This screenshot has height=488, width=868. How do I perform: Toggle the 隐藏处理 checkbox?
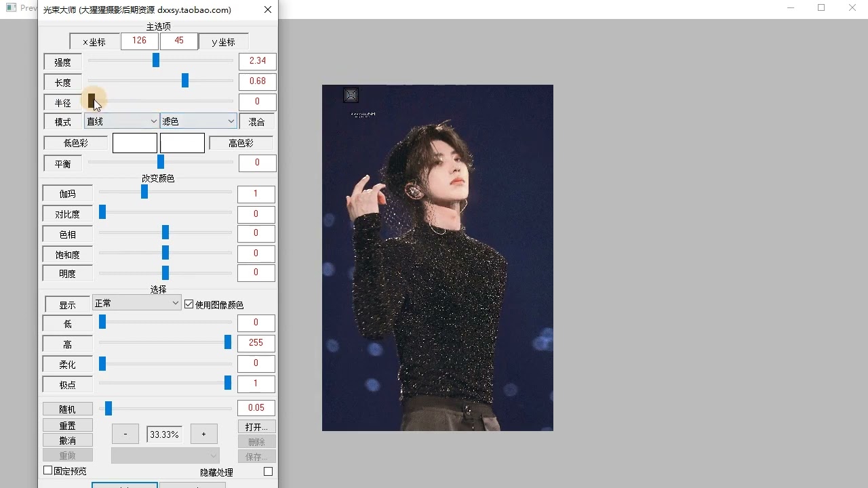(268, 471)
